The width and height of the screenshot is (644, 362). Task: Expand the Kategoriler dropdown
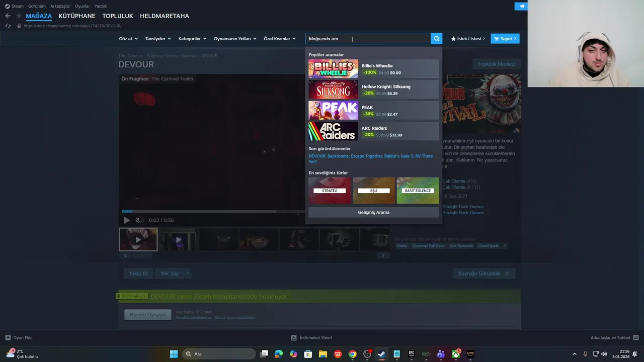(192, 39)
